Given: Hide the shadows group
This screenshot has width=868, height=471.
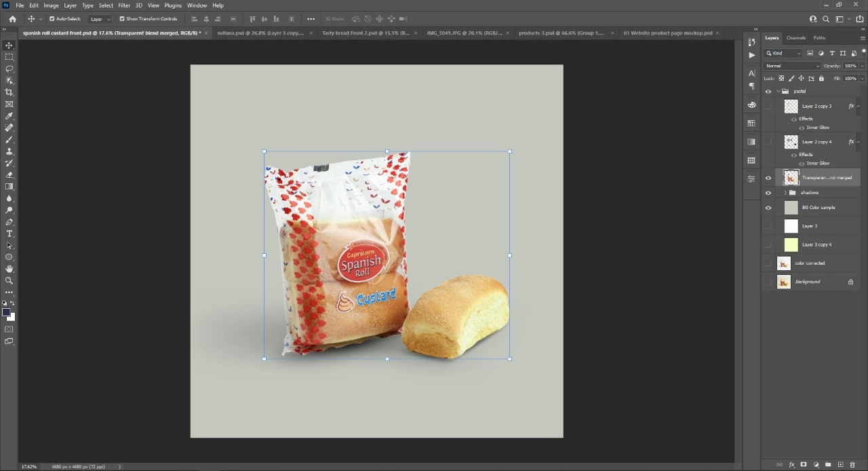Looking at the screenshot, I should click(x=768, y=193).
